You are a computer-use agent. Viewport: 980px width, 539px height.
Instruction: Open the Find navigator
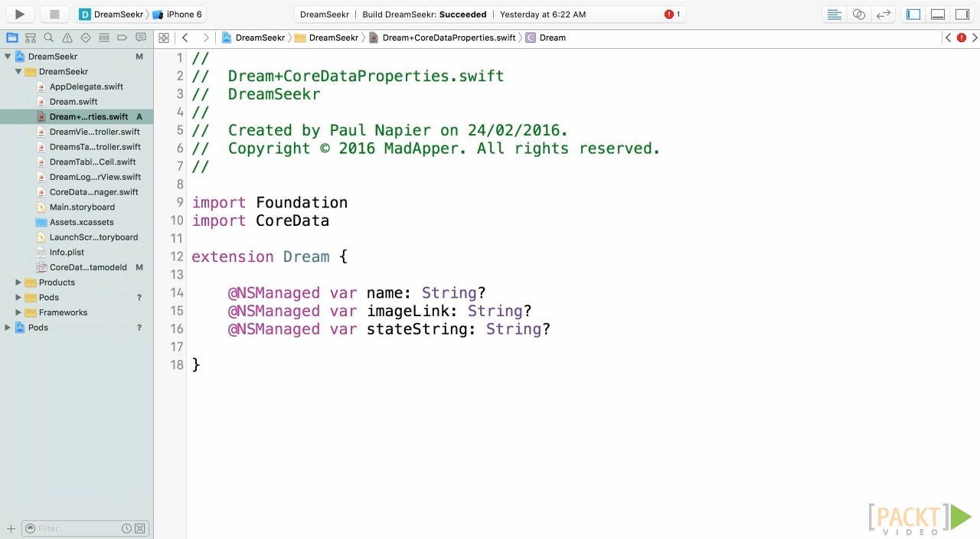pos(48,38)
